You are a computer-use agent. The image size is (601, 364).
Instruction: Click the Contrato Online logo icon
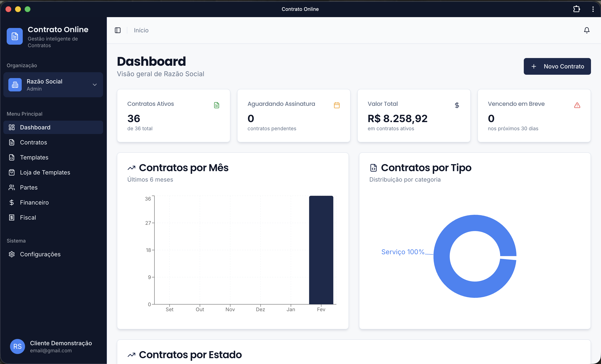15,36
